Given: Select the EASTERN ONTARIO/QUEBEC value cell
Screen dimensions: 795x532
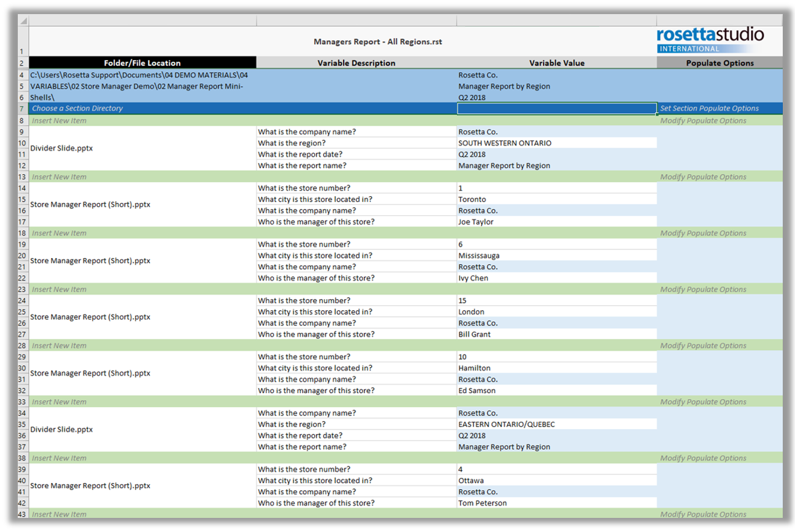Looking at the screenshot, I should (x=556, y=424).
